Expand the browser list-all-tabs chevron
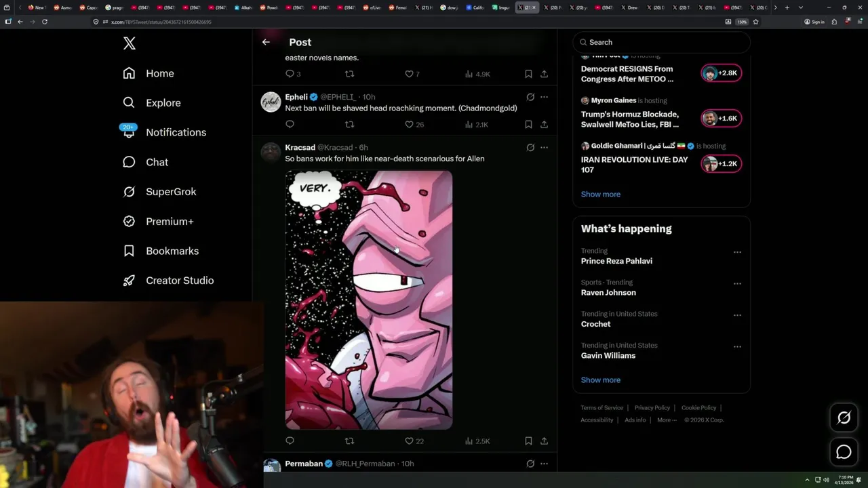868x488 pixels. (x=801, y=7)
